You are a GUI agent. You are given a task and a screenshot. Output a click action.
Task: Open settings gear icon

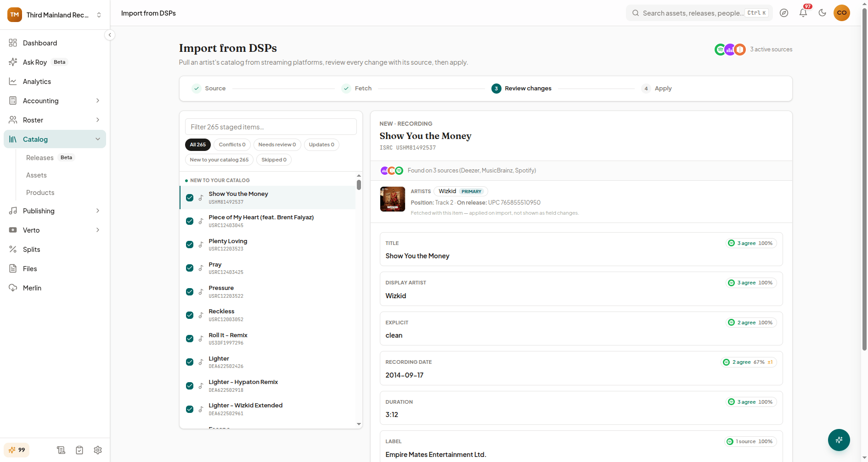point(98,450)
